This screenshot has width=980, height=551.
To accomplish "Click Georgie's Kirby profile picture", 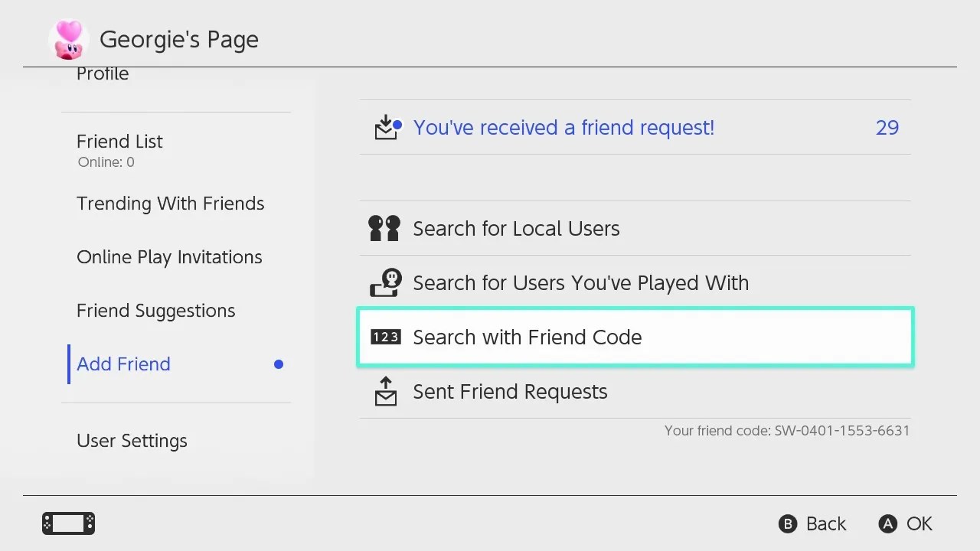I will [x=70, y=37].
